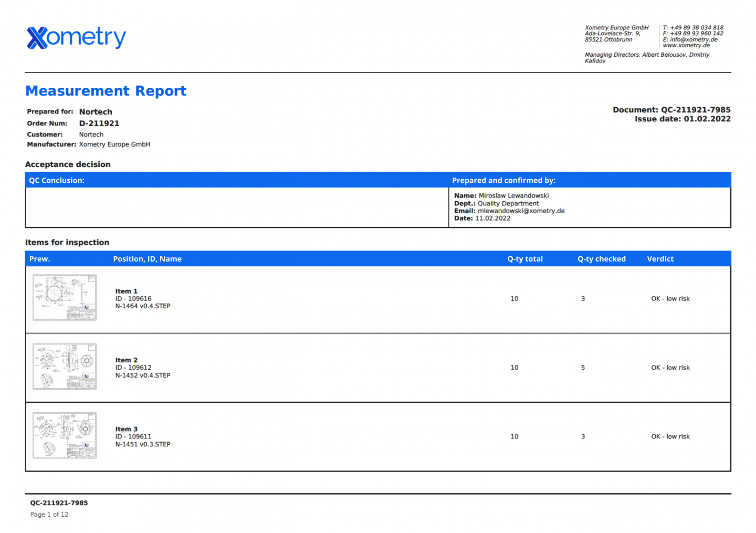Select Item 1 quantity total value 10
The height and width of the screenshot is (533, 756).
coord(514,299)
